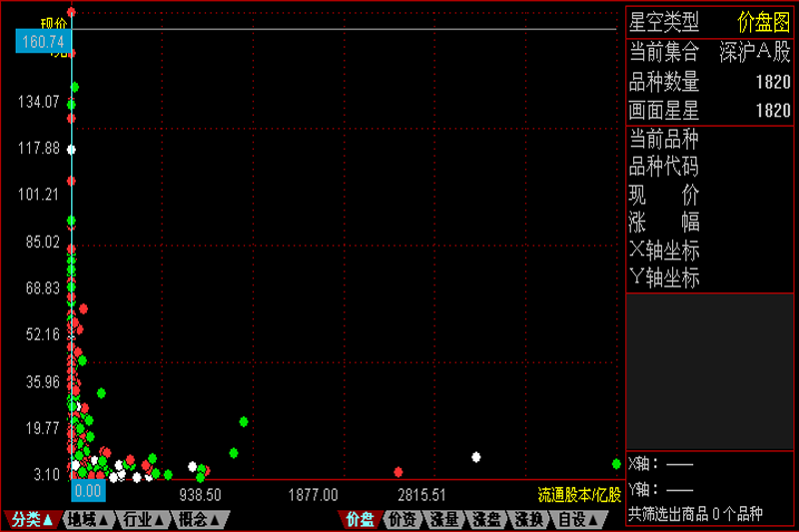This screenshot has width=799, height=532.
Task: Select the lone white star right of 2815.51
Action: tap(476, 457)
